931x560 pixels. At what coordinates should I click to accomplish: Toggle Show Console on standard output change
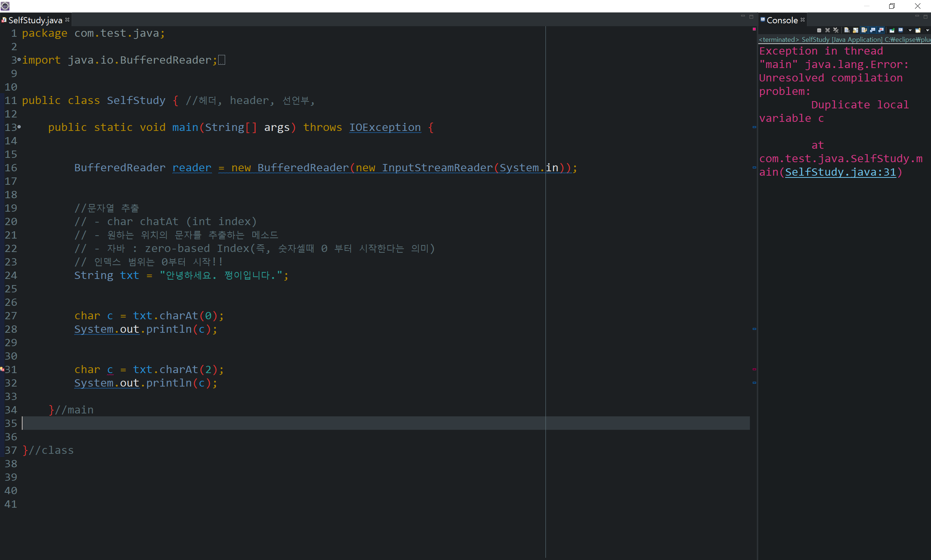pyautogui.click(x=872, y=31)
